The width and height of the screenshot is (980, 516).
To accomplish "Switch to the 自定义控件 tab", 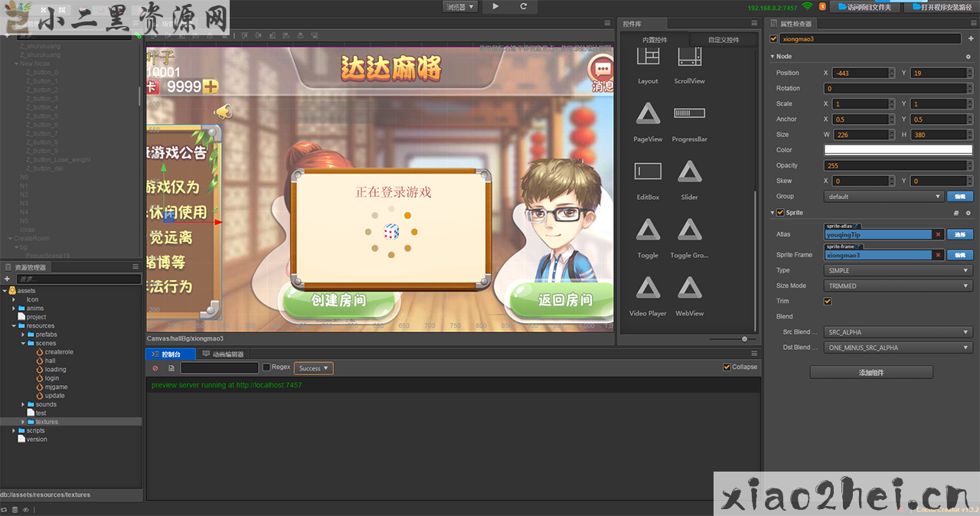I will tap(724, 40).
